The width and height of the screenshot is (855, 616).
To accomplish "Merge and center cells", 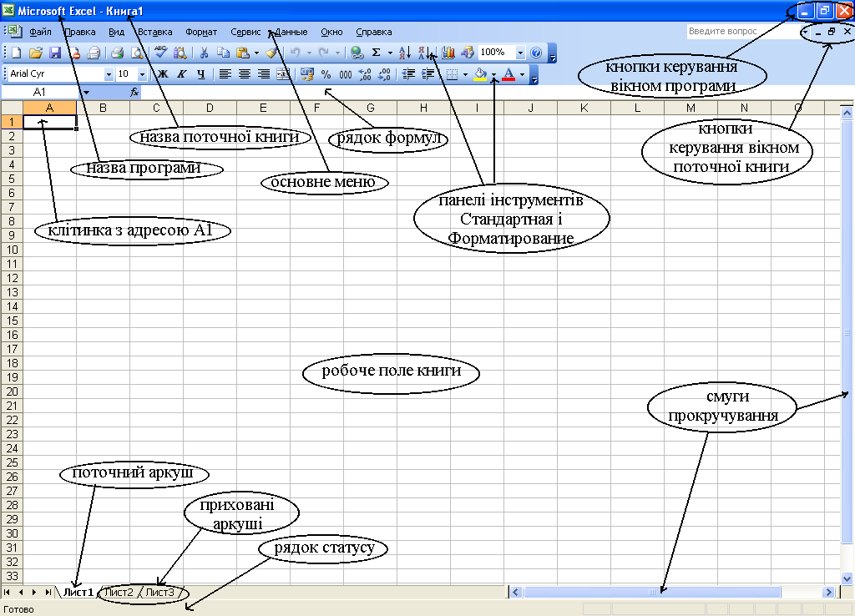I will pyautogui.click(x=283, y=73).
